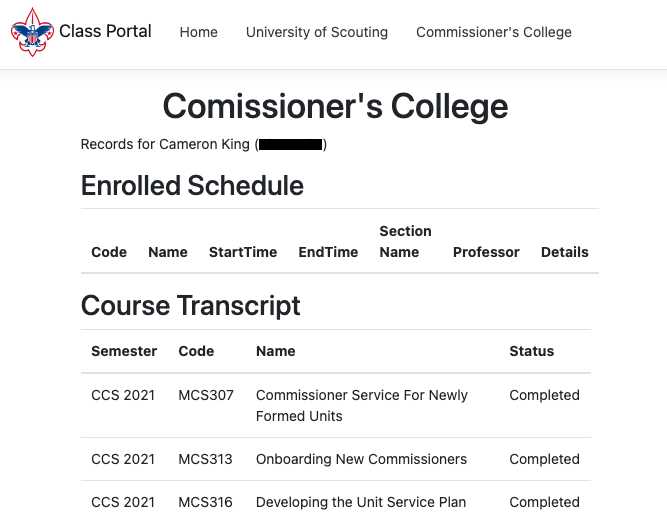Click the Details column header
Viewport: 667px width, 521px height.
(565, 252)
